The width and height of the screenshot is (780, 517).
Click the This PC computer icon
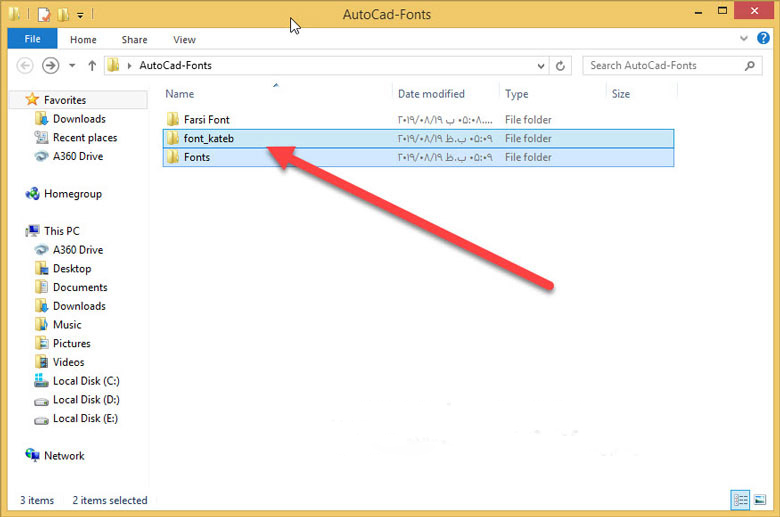[32, 231]
